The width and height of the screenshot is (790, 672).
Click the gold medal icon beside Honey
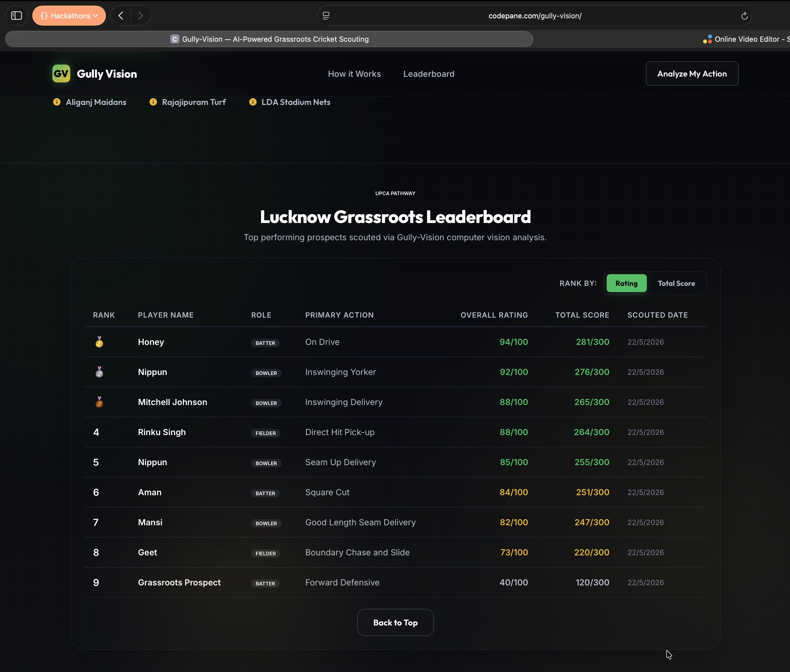(x=99, y=342)
